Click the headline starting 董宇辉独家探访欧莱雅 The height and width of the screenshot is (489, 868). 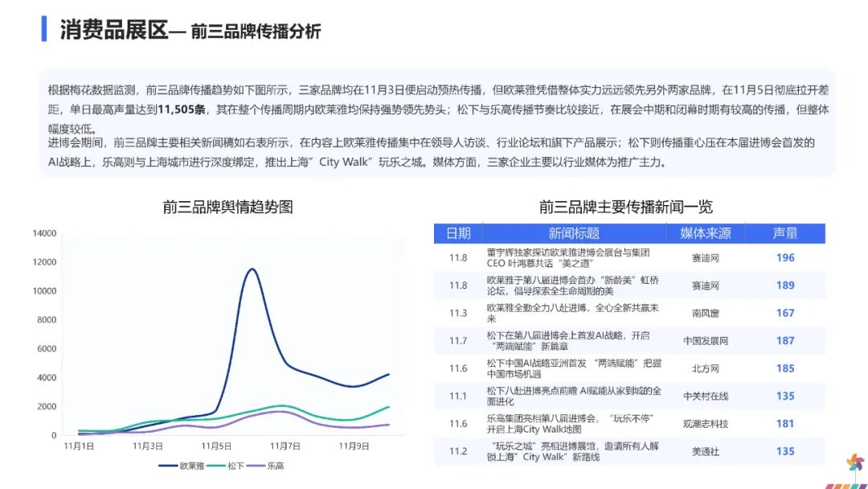click(x=568, y=258)
